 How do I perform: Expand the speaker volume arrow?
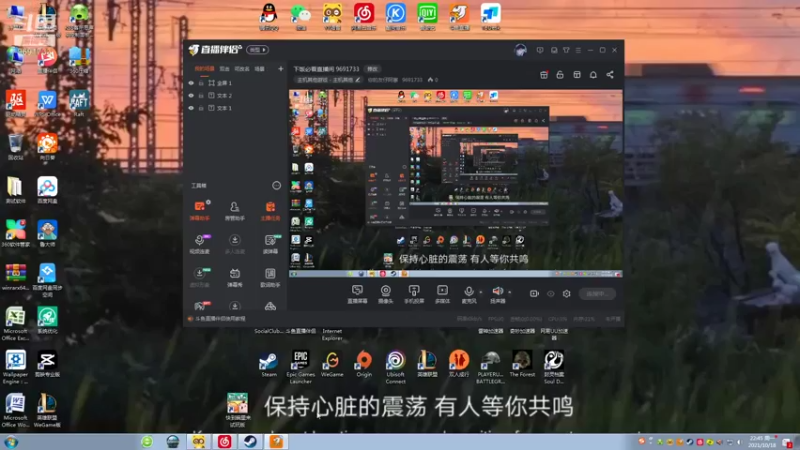[x=509, y=292]
